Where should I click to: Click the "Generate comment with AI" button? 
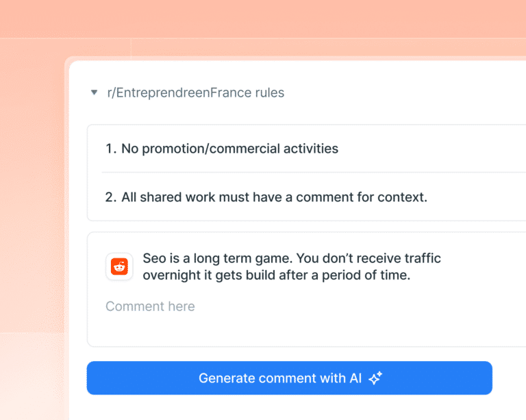point(290,378)
